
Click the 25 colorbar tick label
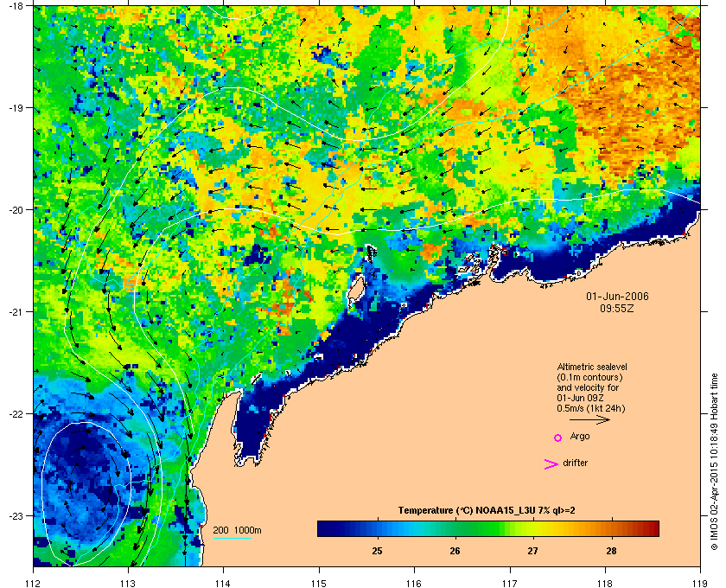click(x=377, y=551)
